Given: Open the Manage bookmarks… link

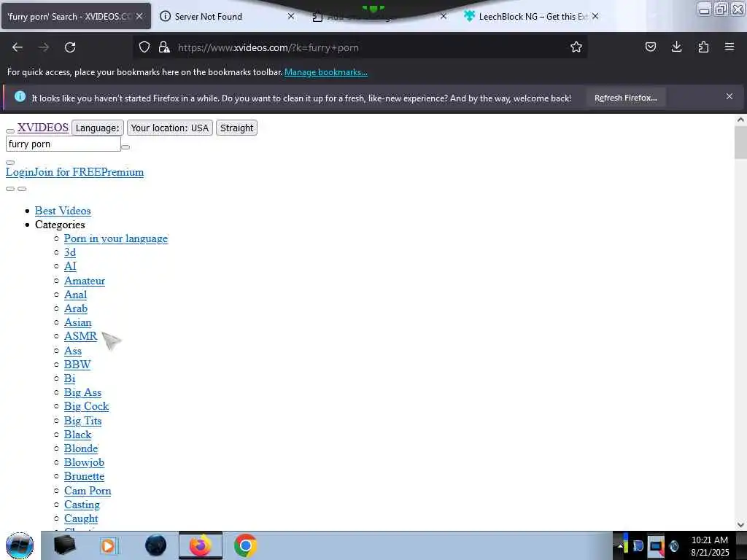Looking at the screenshot, I should (x=326, y=72).
